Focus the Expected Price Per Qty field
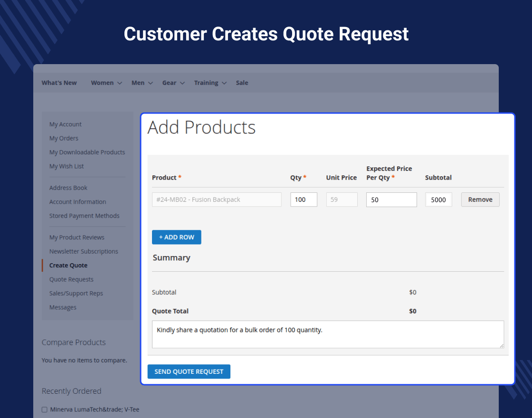Image resolution: width=532 pixels, height=418 pixels. click(391, 199)
